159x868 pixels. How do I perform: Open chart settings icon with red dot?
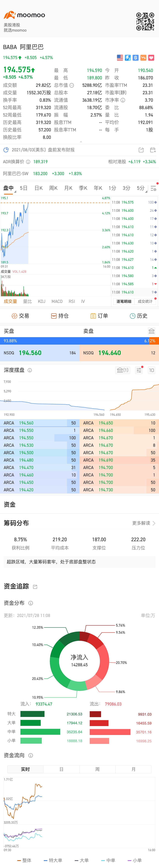point(154,188)
